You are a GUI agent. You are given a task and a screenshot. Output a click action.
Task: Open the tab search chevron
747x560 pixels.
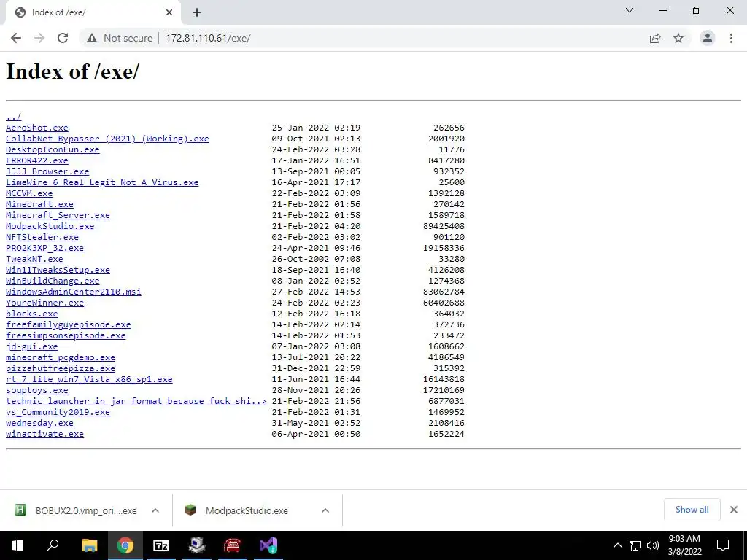pos(630,10)
